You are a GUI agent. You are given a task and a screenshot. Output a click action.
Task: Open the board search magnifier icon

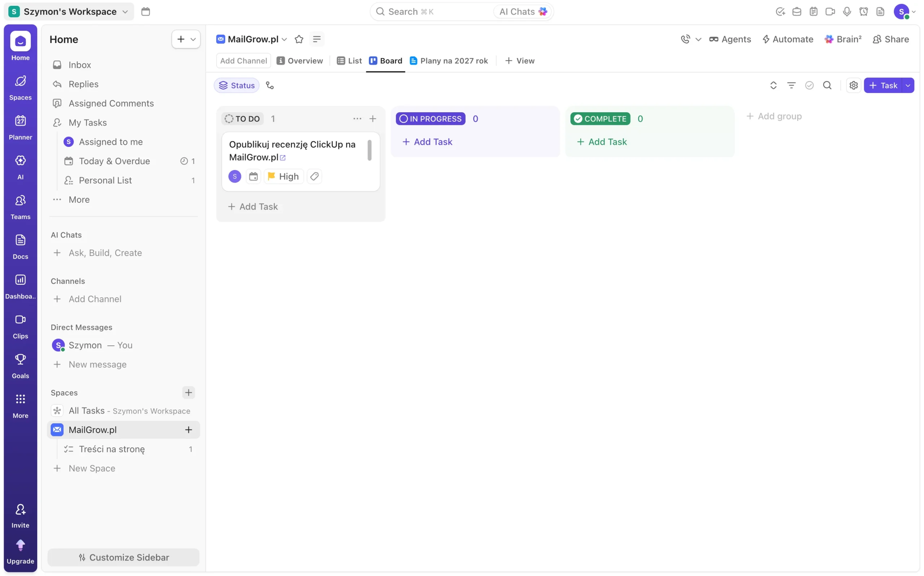click(827, 85)
